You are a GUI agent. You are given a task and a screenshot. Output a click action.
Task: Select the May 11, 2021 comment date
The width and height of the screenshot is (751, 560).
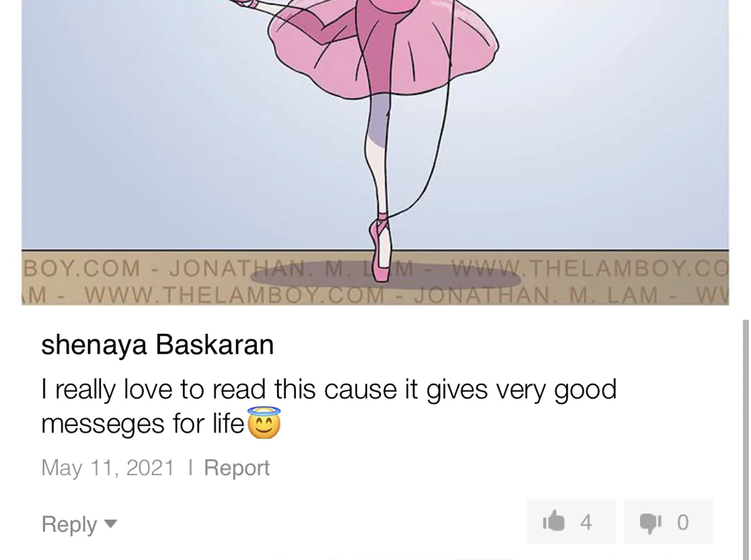click(x=107, y=467)
